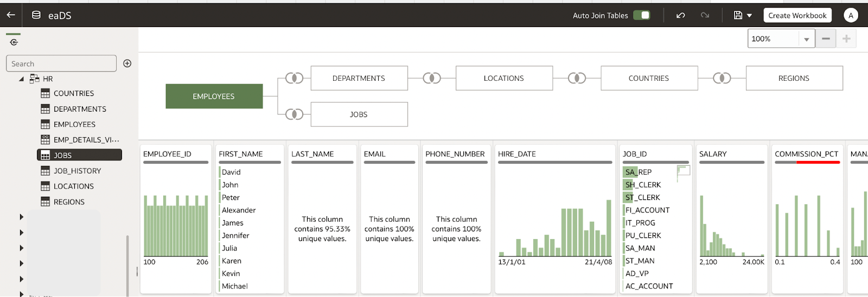Select the DEPARTMENTS table in the tree
868x297 pixels.
(x=80, y=109)
